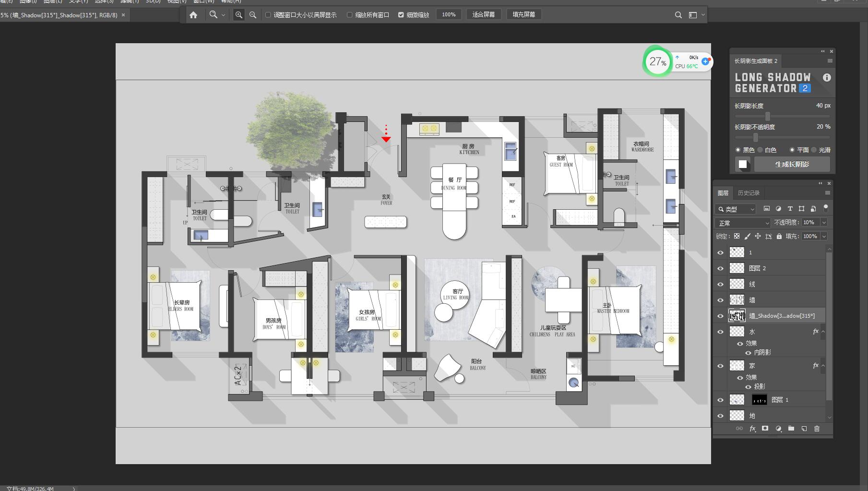The image size is (868, 491).
Task: Click the 生成长阴影 button
Action: 792,164
